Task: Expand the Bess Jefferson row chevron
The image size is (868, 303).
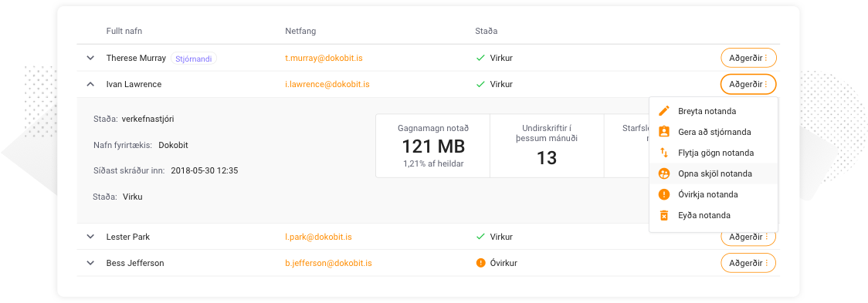Action: 91,263
